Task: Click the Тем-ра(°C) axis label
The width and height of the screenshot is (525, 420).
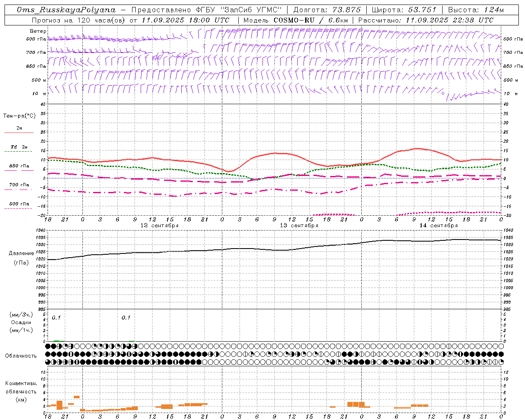Action: tap(19, 116)
